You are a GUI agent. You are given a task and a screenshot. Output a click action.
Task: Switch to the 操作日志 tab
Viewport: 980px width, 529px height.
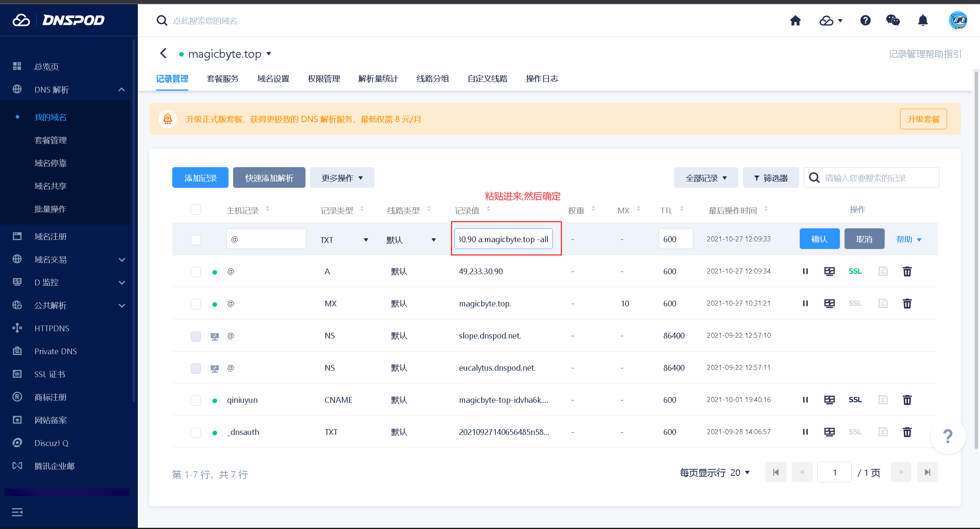coord(542,78)
